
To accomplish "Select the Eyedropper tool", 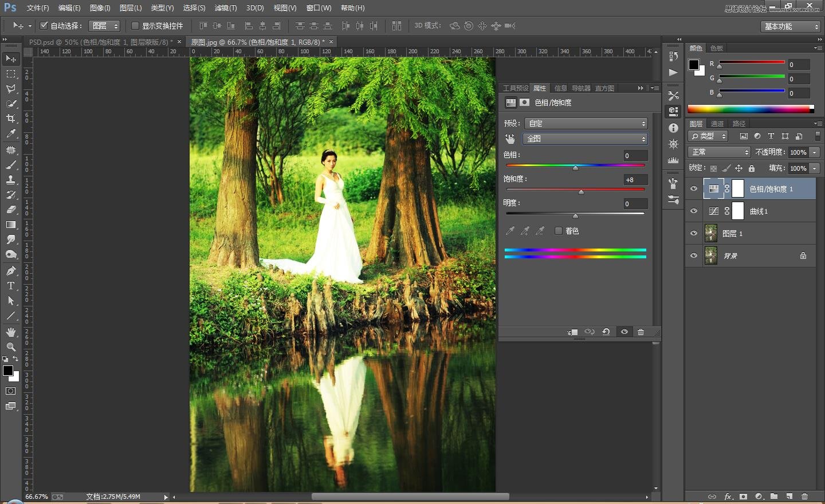I will point(11,134).
